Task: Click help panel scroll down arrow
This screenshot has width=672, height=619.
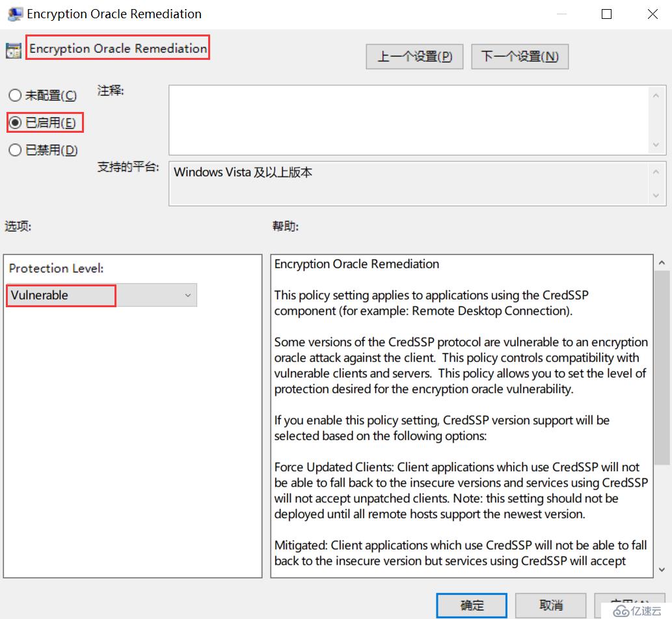Action: tap(662, 570)
